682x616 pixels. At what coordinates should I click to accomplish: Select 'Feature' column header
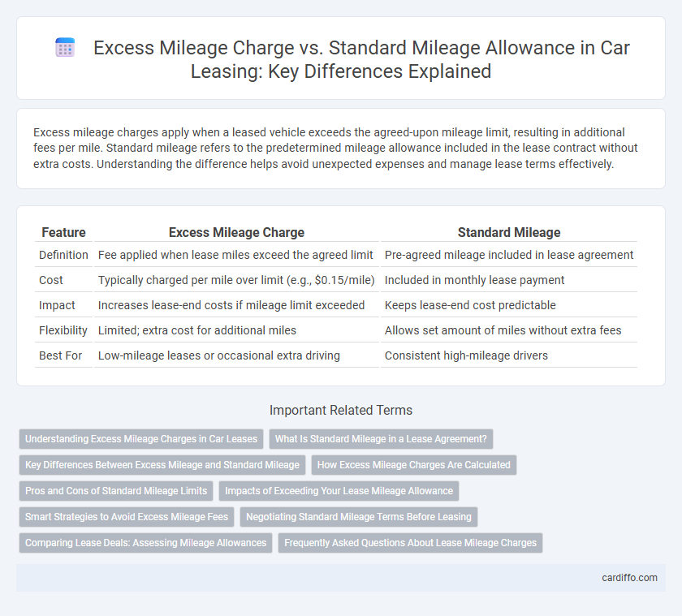(x=63, y=233)
